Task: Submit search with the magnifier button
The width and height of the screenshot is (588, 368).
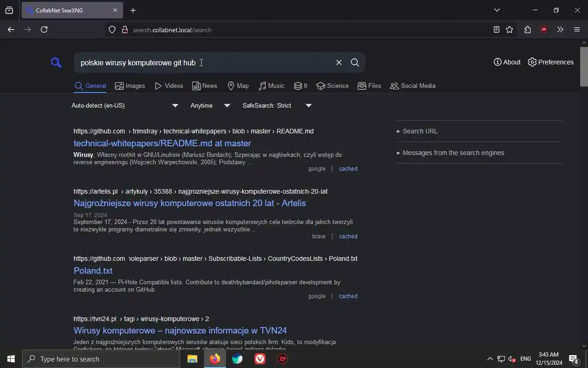Action: (355, 63)
